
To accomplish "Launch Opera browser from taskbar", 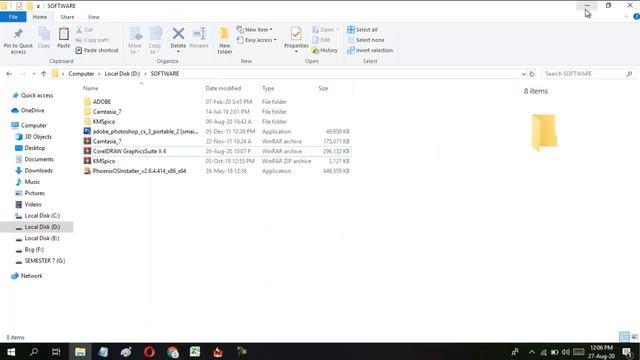I will point(149,352).
